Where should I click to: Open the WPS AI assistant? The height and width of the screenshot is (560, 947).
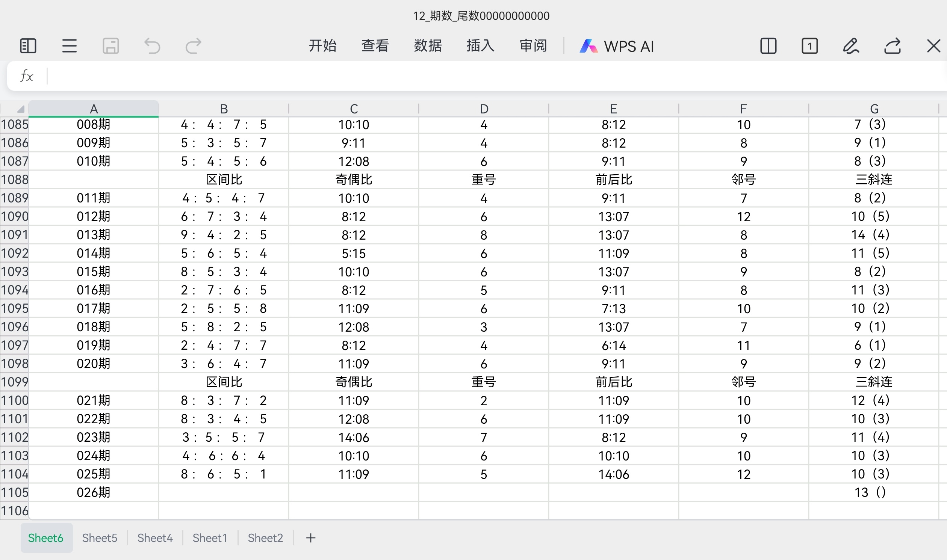click(x=617, y=46)
